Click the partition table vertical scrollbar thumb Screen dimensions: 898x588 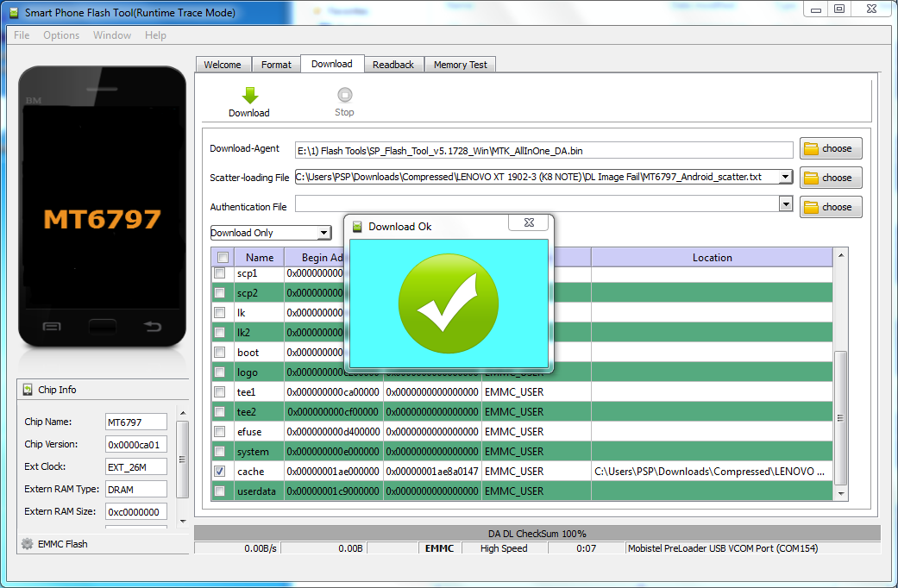(x=841, y=417)
